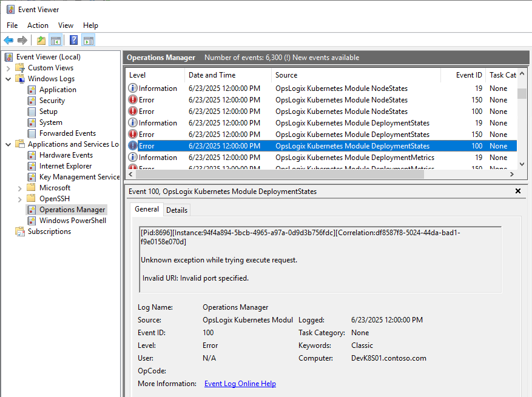Open the Event Log Online Help link
The width and height of the screenshot is (532, 397).
(x=240, y=384)
